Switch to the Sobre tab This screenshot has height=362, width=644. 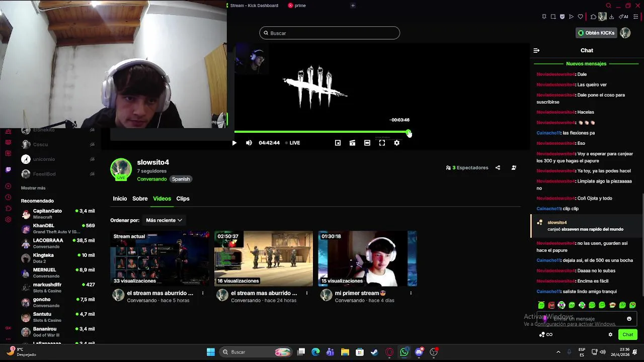[x=140, y=199]
